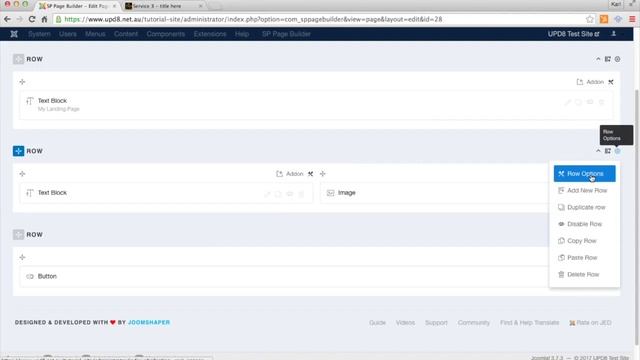Choose Paste Row from the menu
The width and height of the screenshot is (640, 360).
click(x=584, y=258)
